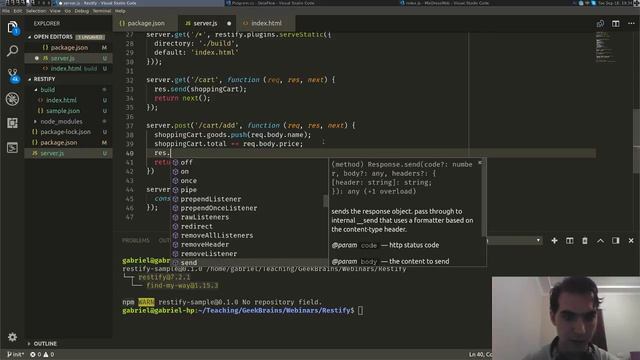Open the Source Control view
Screen dimensions: 640x360
click(x=13, y=75)
